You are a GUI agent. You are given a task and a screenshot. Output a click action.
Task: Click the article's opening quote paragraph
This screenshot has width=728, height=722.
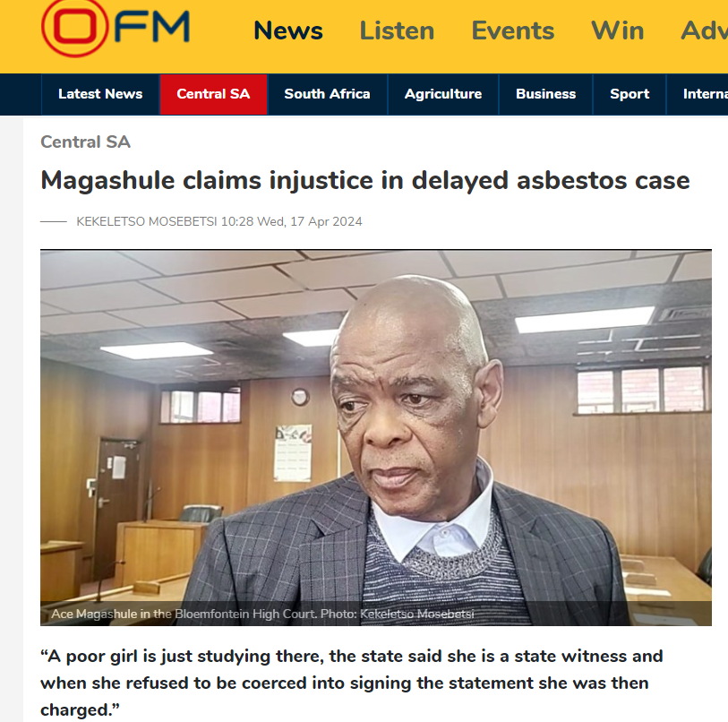(352, 683)
